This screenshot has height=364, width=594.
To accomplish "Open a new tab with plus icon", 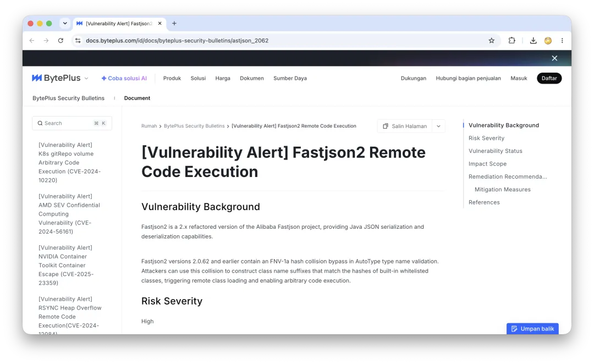I will (174, 24).
